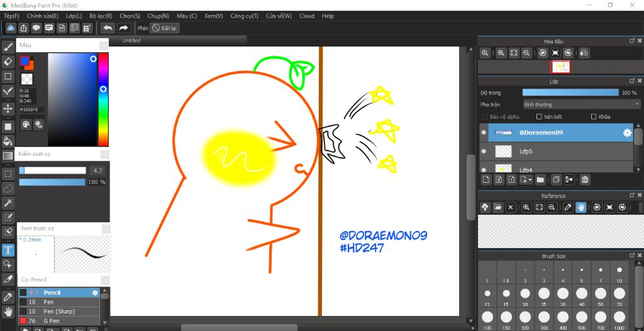Click the hue strip in color panel
The image size is (644, 331).
[x=103, y=99]
